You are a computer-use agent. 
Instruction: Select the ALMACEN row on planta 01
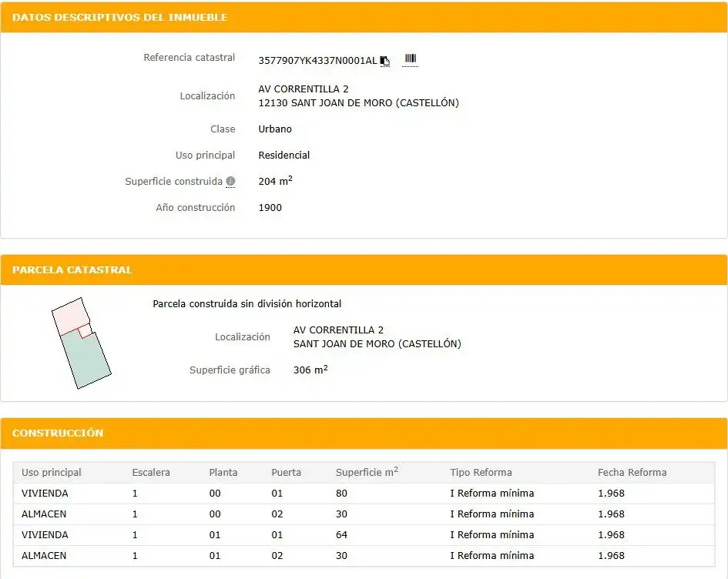[x=364, y=556]
